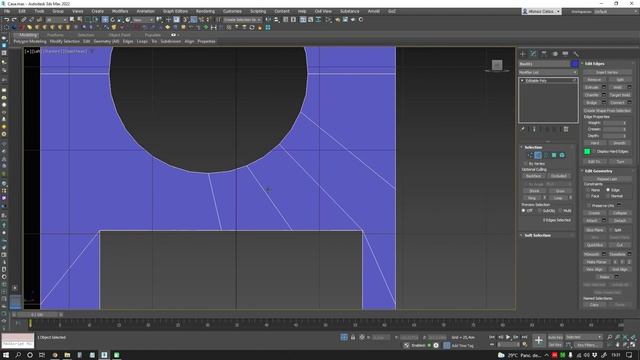
Task: Open the key filter Selected dropdown
Action: (x=584, y=337)
